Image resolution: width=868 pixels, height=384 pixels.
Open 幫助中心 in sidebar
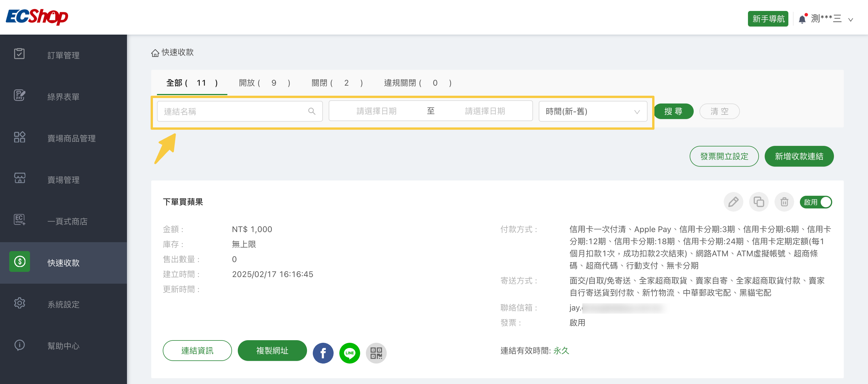point(63,346)
